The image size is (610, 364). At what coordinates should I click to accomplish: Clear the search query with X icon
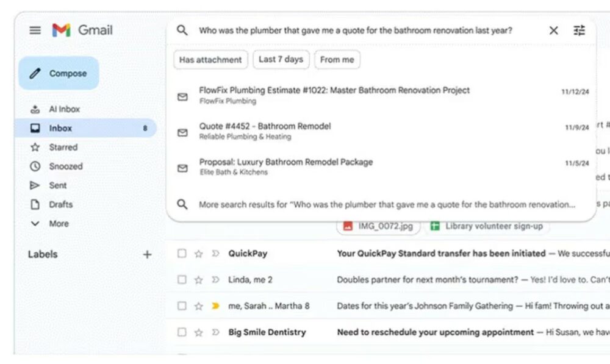553,30
